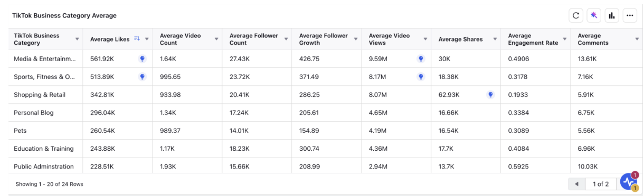Screen dimensions: 644x196
Task: Click insight bulb beside 9.59M video views
Action: (421, 59)
